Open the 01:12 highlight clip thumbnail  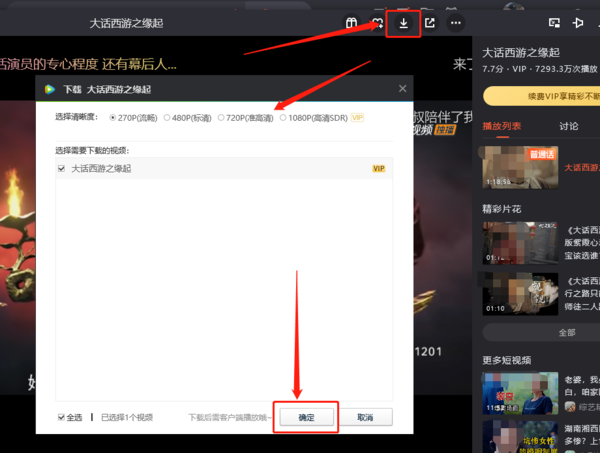tap(520, 243)
